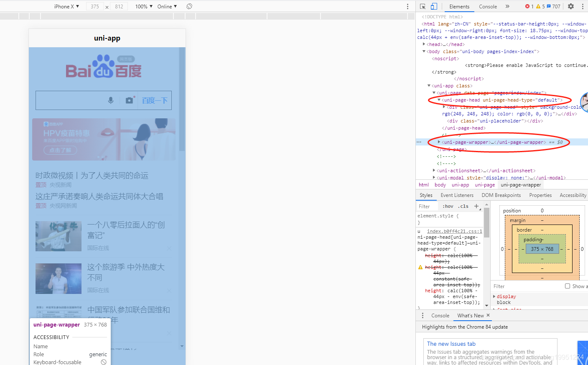
Task: Open the Customize and control DevTools menu
Action: click(582, 6)
